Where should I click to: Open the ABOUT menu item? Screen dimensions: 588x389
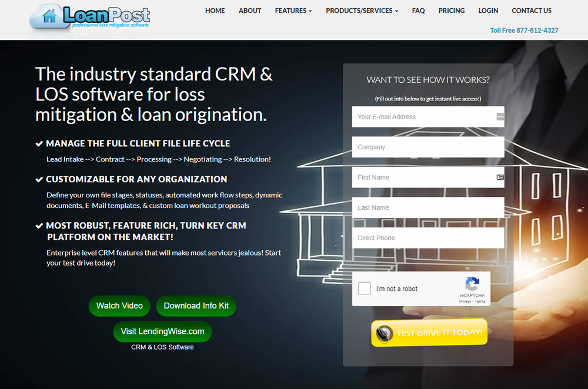tap(250, 11)
